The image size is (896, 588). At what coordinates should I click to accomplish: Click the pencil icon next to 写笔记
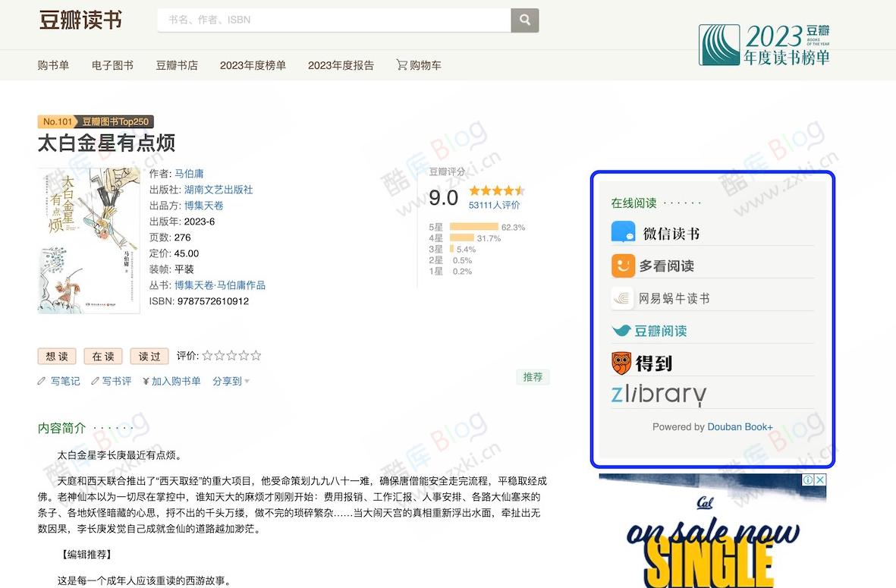click(x=42, y=381)
